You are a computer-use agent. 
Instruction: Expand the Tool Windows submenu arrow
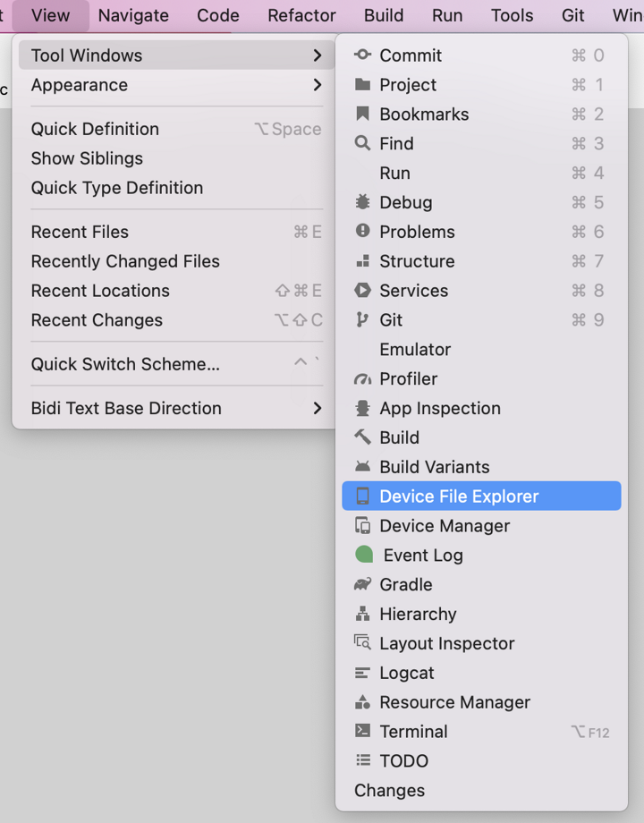click(318, 55)
